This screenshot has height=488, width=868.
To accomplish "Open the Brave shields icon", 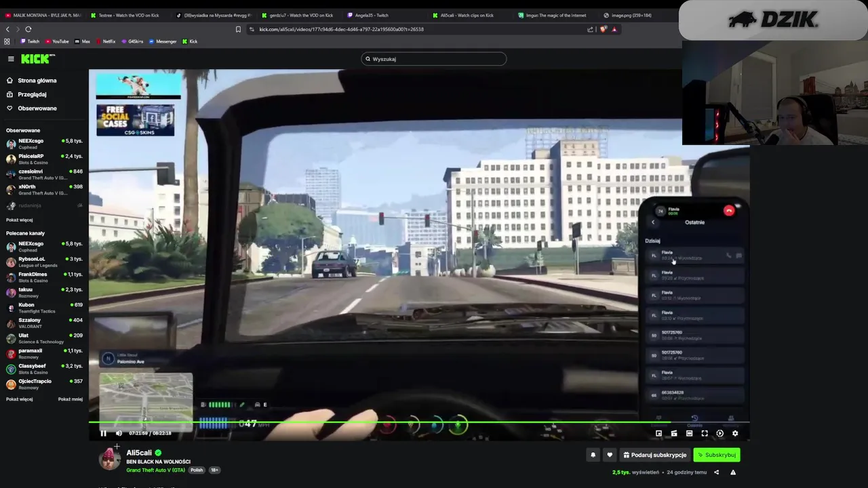I will click(x=604, y=29).
